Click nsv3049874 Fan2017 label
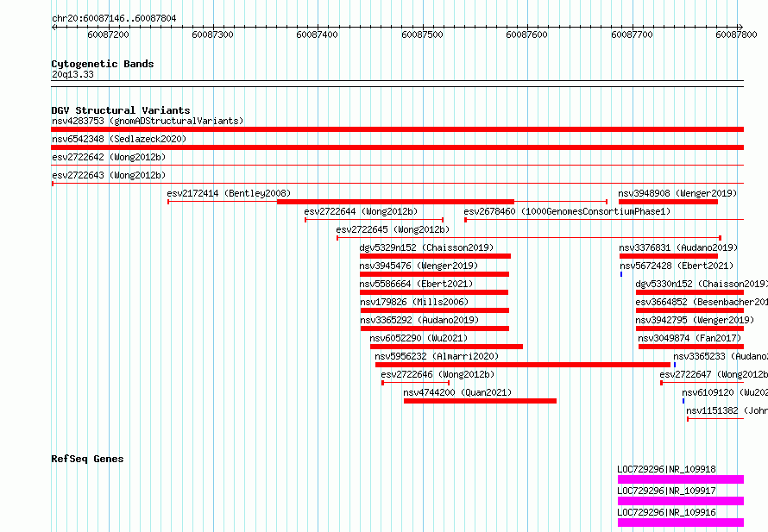Viewport: 768px width, 532px height. click(x=689, y=338)
